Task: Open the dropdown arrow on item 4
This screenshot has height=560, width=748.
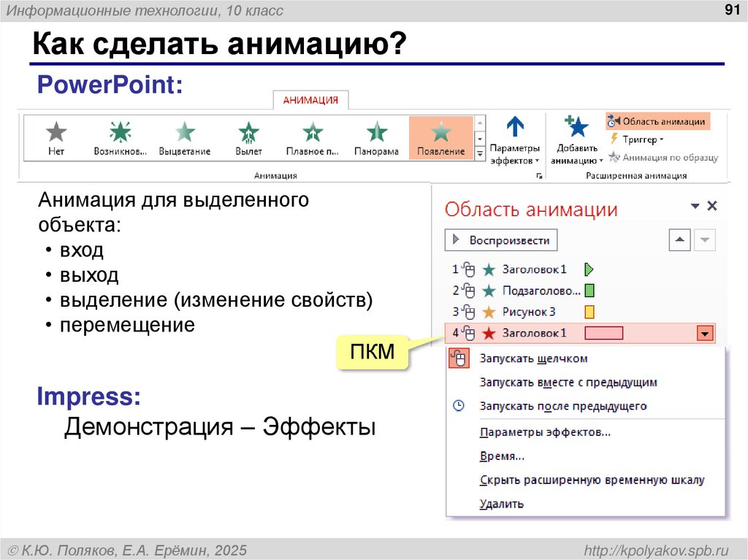Action: 705,334
